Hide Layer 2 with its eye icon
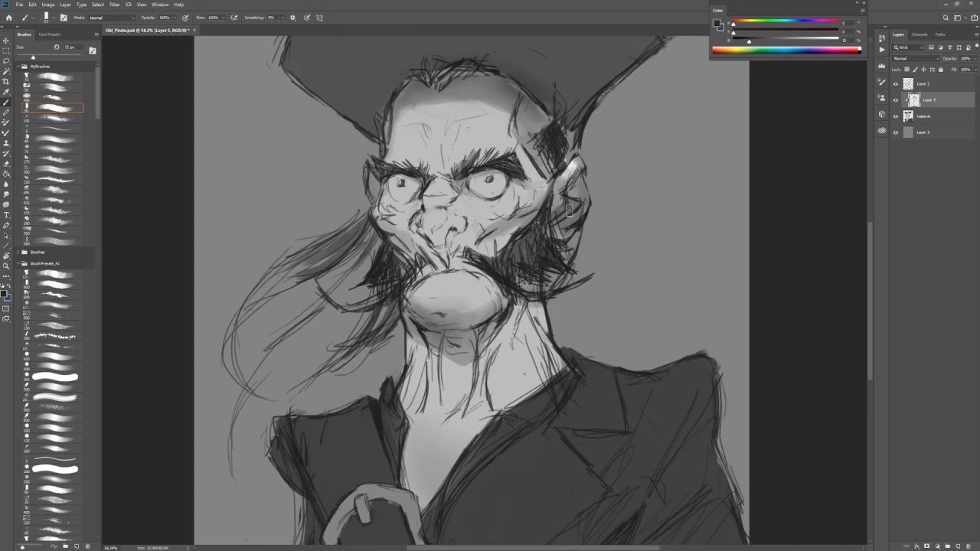 [x=896, y=83]
